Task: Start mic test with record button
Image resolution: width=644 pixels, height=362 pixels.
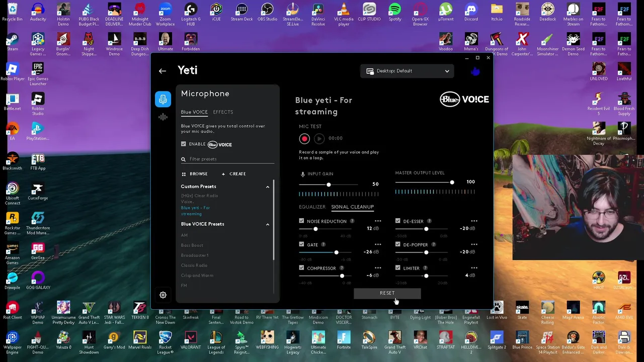Action: point(304,139)
